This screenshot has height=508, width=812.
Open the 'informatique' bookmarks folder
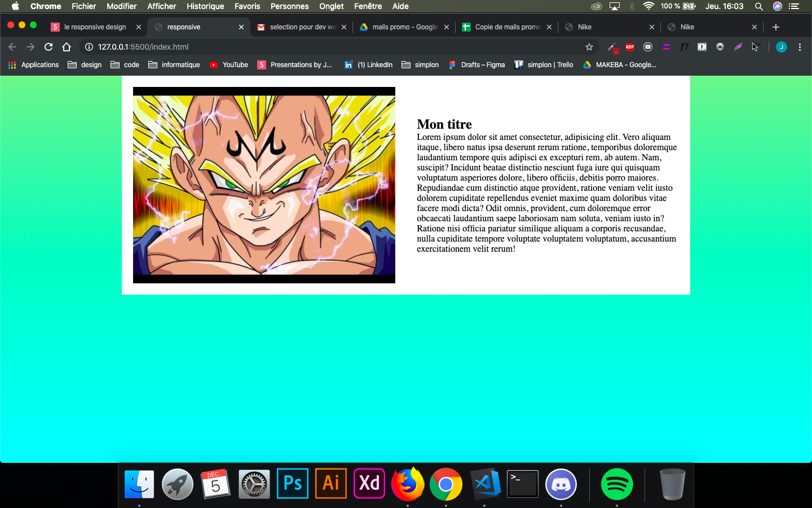[x=174, y=65]
